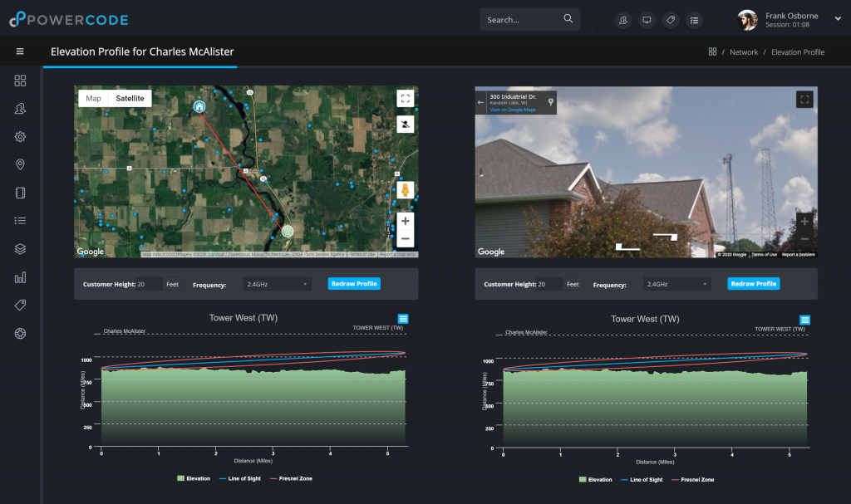Toggle fullscreen on the elevation map
Viewport: 851px width, 504px height.
(x=405, y=97)
